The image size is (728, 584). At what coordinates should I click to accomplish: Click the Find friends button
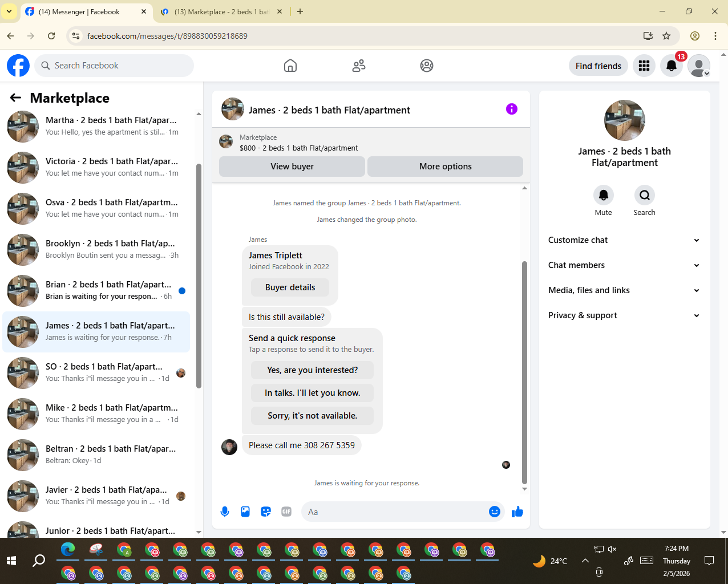click(598, 66)
